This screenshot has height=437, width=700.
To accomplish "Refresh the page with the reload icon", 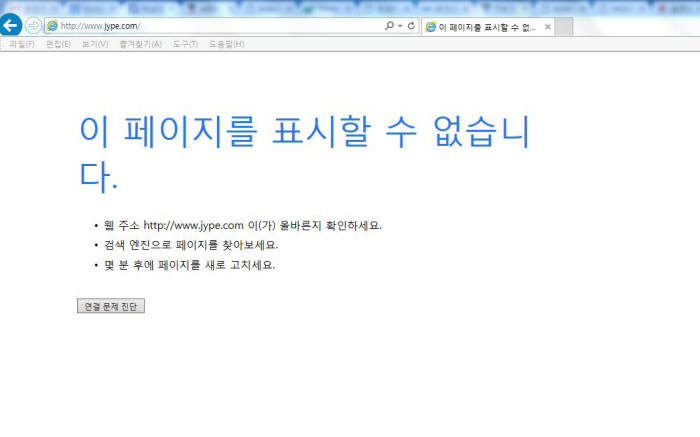I will [x=411, y=26].
